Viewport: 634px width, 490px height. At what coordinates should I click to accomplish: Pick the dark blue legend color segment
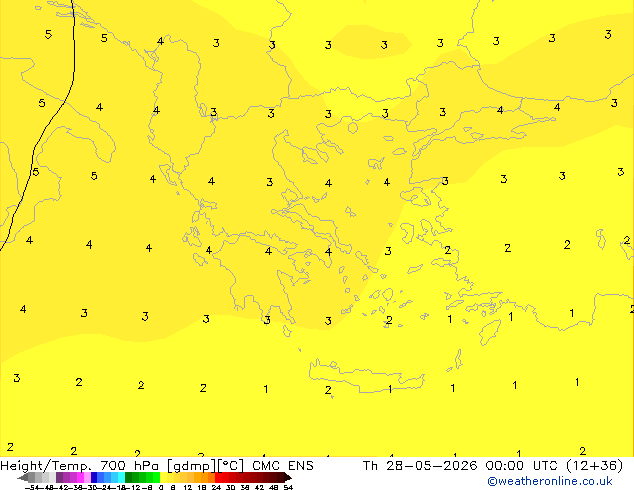pos(94,477)
